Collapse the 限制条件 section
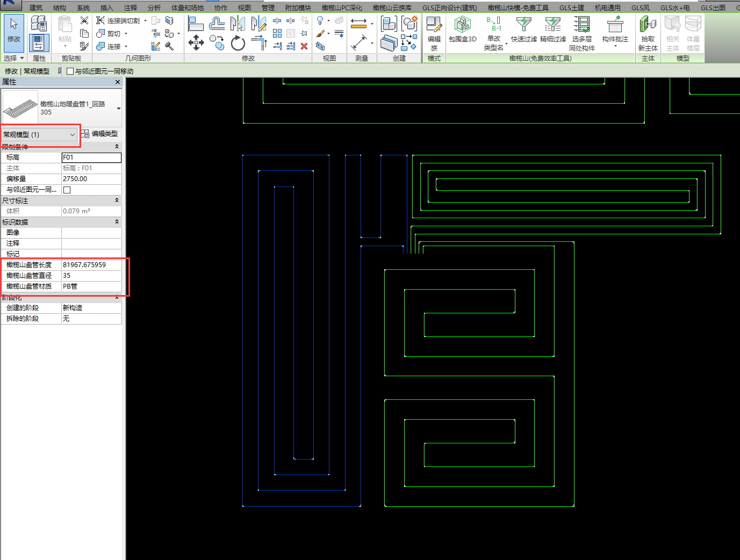 [117, 147]
